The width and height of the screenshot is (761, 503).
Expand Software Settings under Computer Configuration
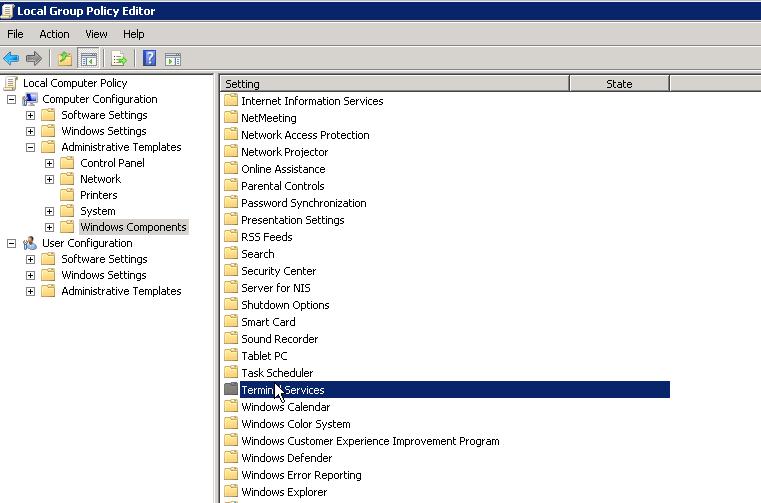click(x=31, y=116)
